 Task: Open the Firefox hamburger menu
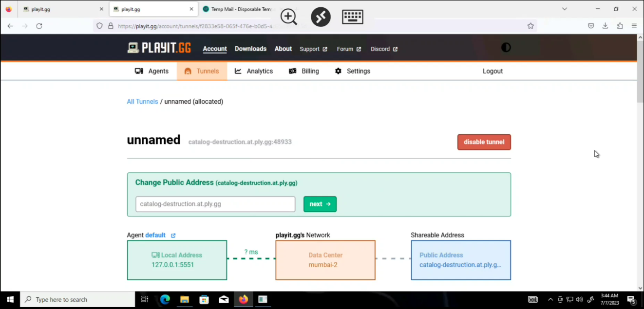tap(634, 26)
